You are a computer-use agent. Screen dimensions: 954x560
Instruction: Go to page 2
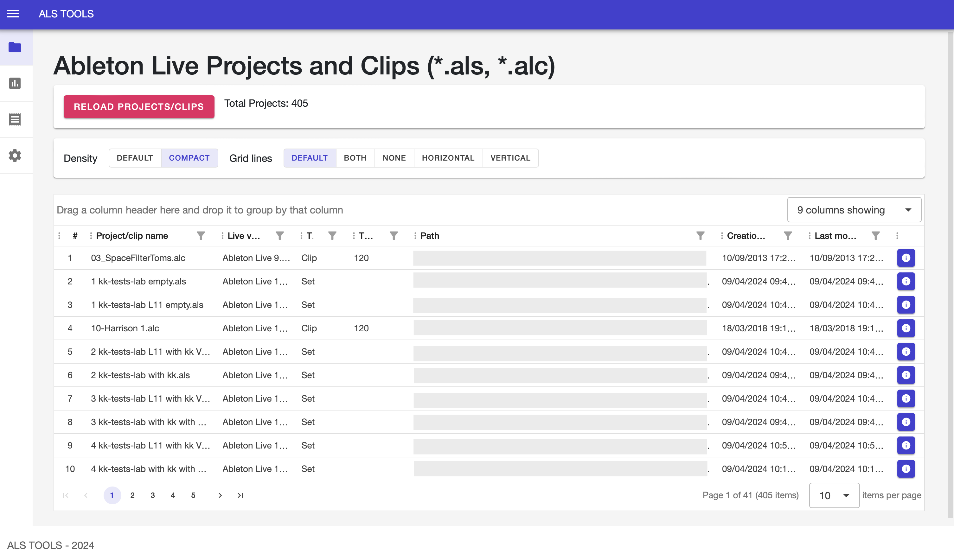[x=132, y=495]
